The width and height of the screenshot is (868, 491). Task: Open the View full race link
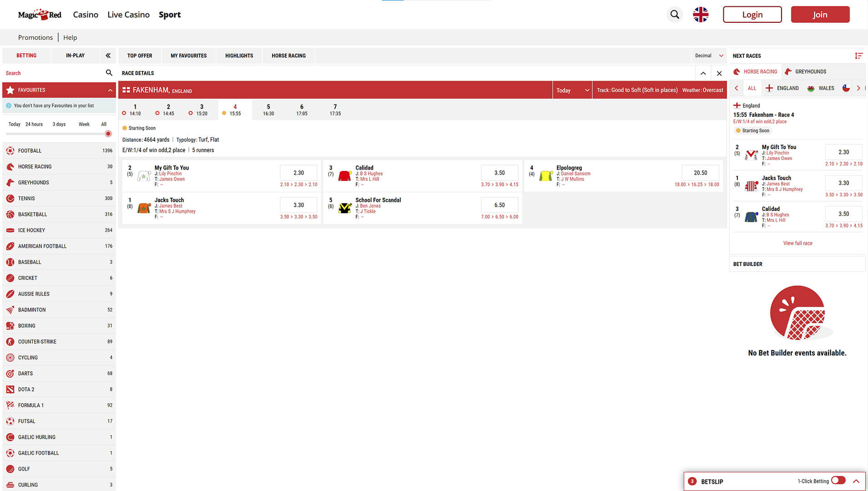click(797, 243)
